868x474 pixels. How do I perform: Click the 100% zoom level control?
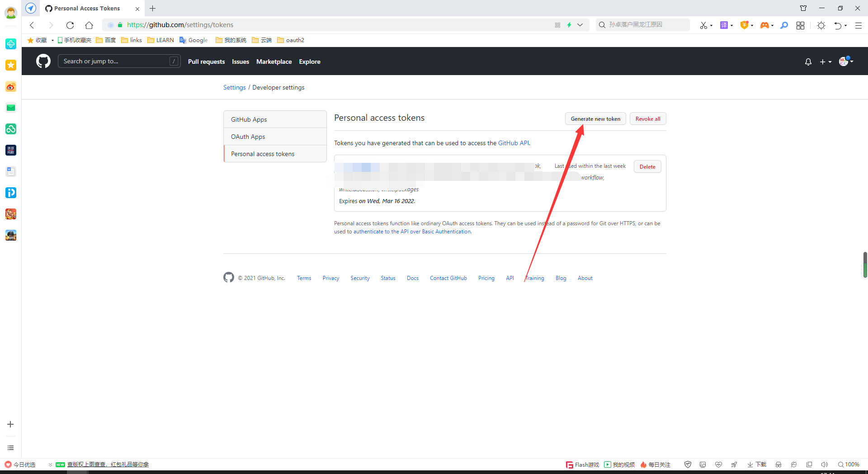[x=849, y=465]
